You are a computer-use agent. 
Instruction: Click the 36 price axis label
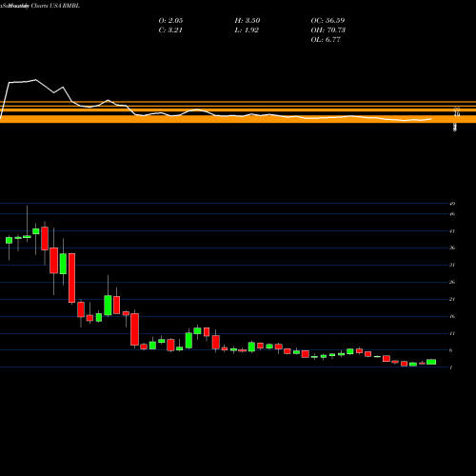tap(452, 248)
